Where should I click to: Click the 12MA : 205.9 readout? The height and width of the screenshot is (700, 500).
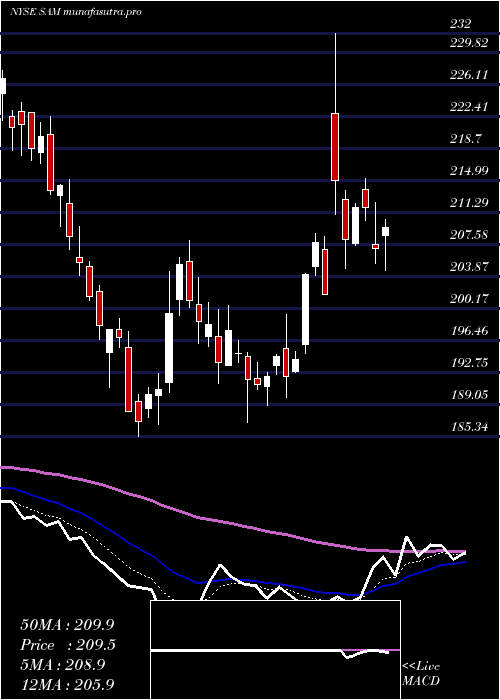coord(67,684)
